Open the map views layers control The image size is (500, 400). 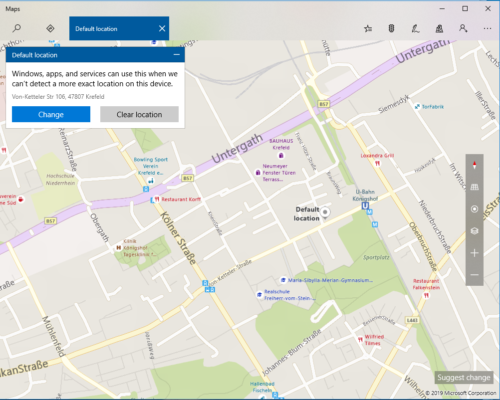coord(474,231)
